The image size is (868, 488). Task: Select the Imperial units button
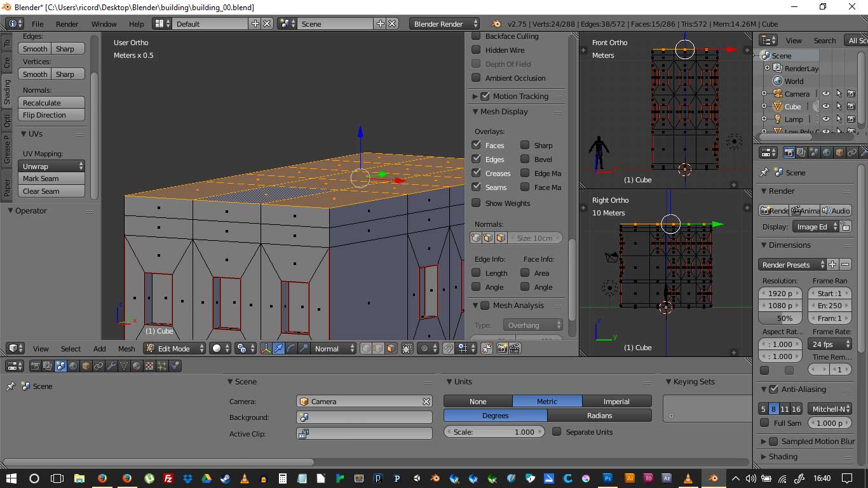coord(616,401)
